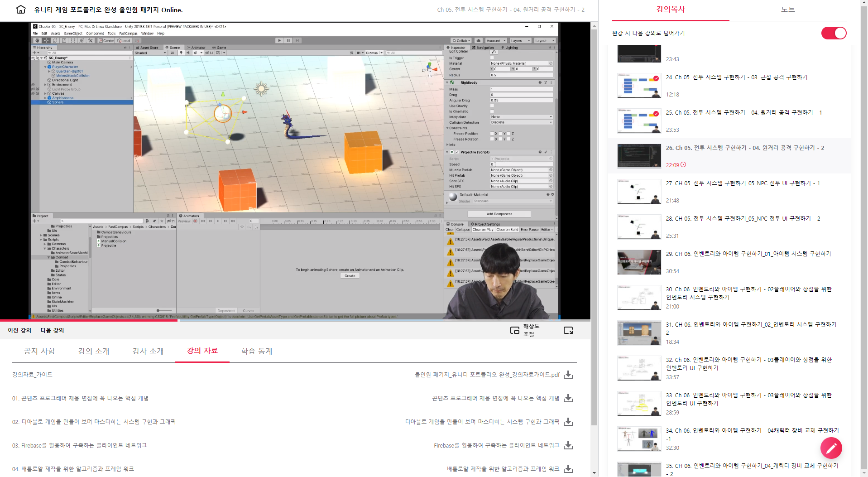The image size is (868, 477).
Task: Select the Scale tool in Unity toolbar
Action: click(x=64, y=40)
